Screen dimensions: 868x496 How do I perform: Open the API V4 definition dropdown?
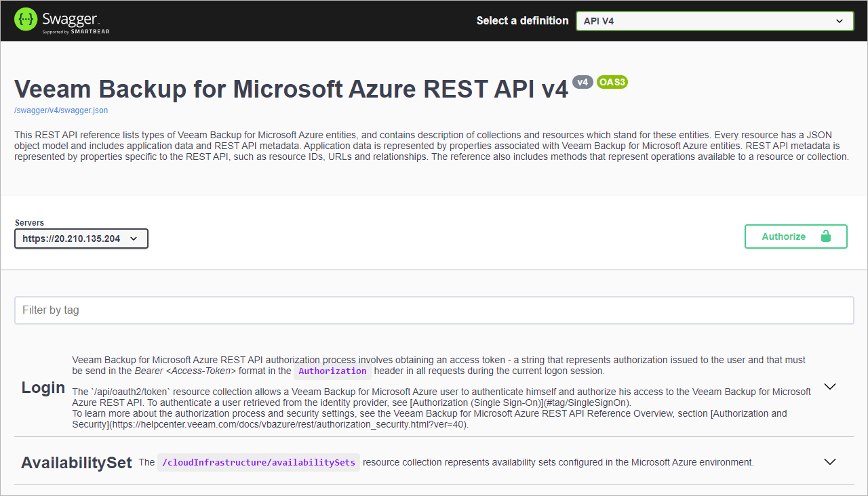715,21
